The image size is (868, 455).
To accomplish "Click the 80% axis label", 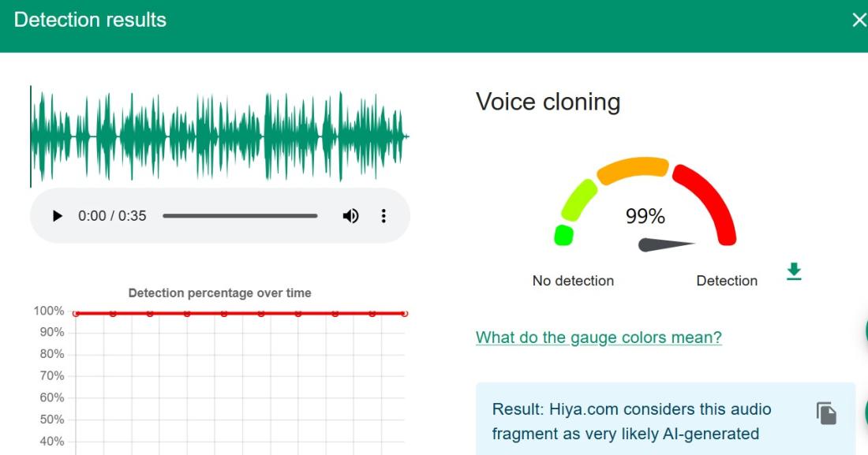I will pos(51,354).
